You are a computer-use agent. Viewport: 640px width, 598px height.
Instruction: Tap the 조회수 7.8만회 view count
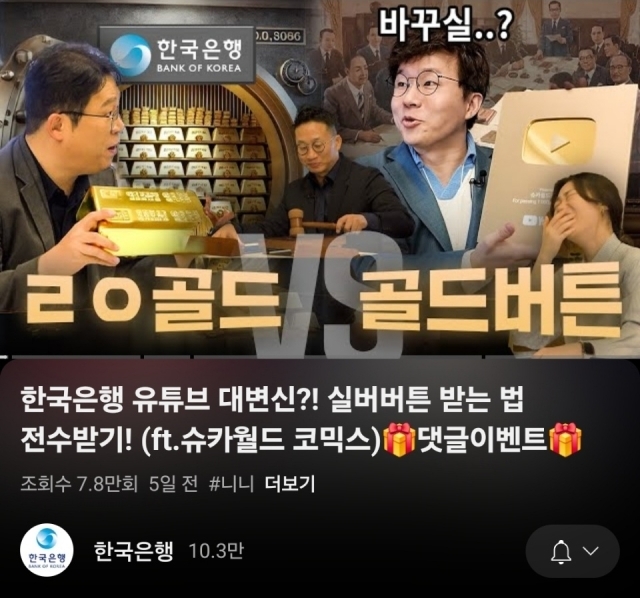[79, 485]
